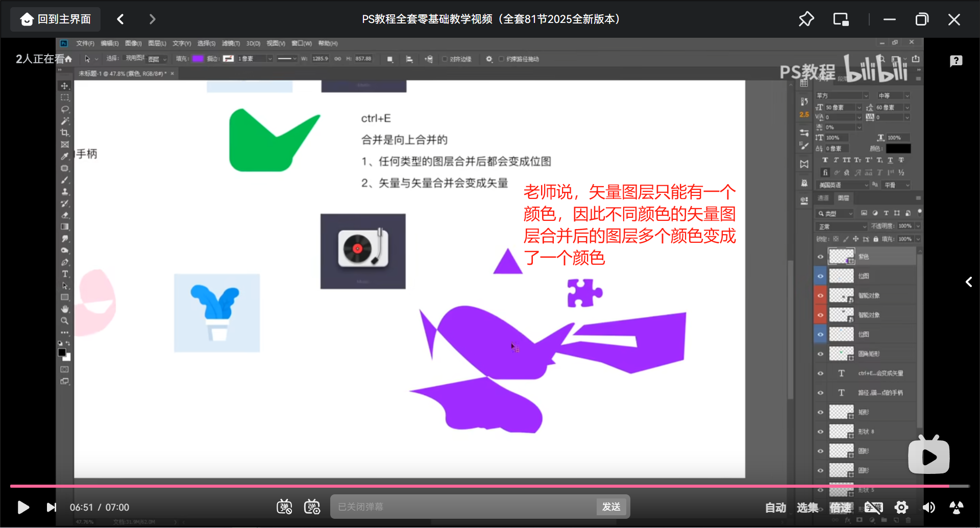This screenshot has height=528, width=980.
Task: Hide the 形状 8 layer
Action: pos(820,432)
